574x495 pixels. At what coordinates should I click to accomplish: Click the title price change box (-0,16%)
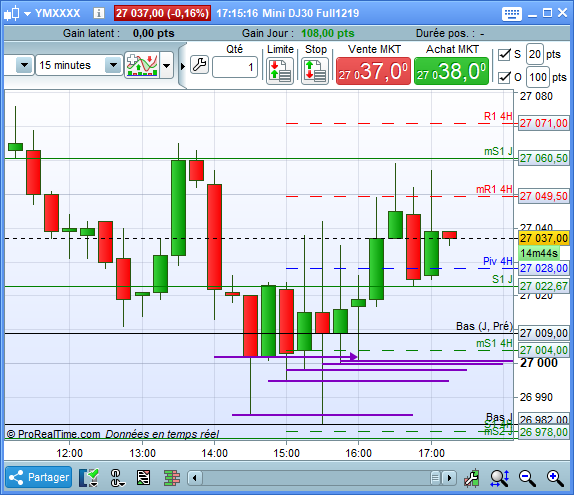pos(162,14)
